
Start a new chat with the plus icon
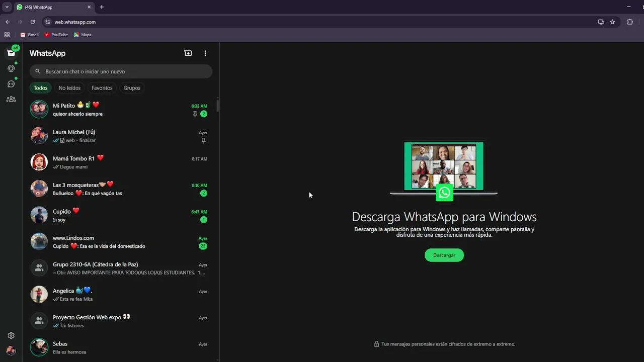(x=188, y=53)
